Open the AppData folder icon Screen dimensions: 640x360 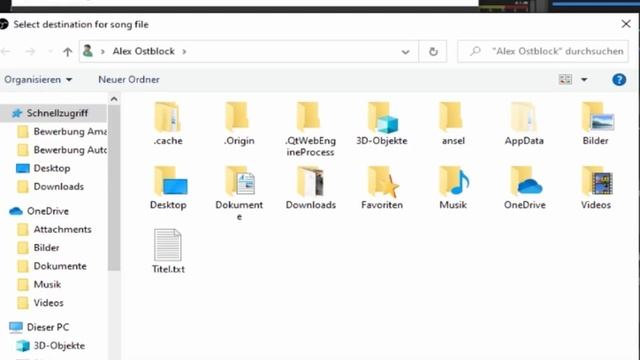524,117
